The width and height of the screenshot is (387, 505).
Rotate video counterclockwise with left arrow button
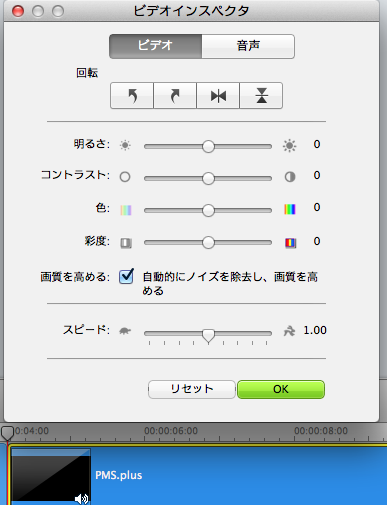[132, 96]
